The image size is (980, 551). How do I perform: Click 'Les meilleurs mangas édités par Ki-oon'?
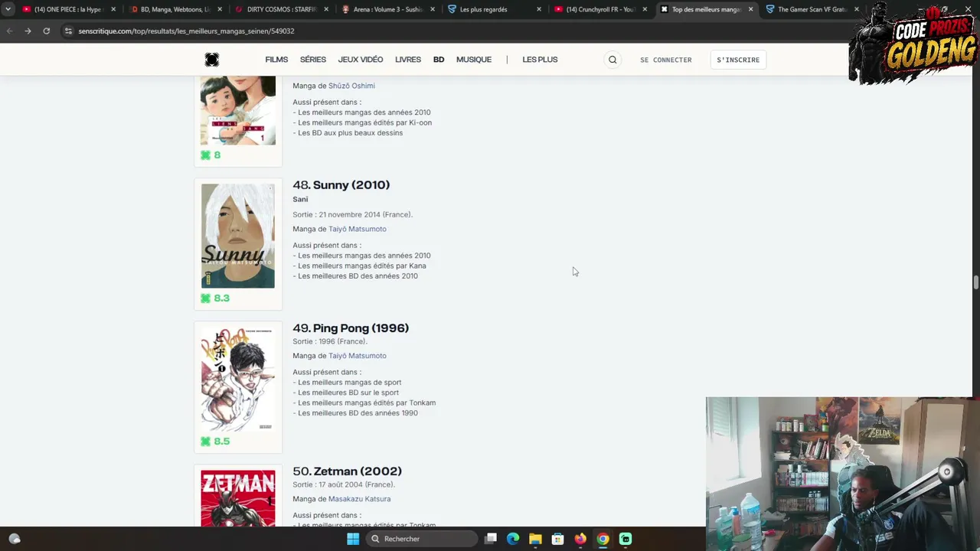365,122
